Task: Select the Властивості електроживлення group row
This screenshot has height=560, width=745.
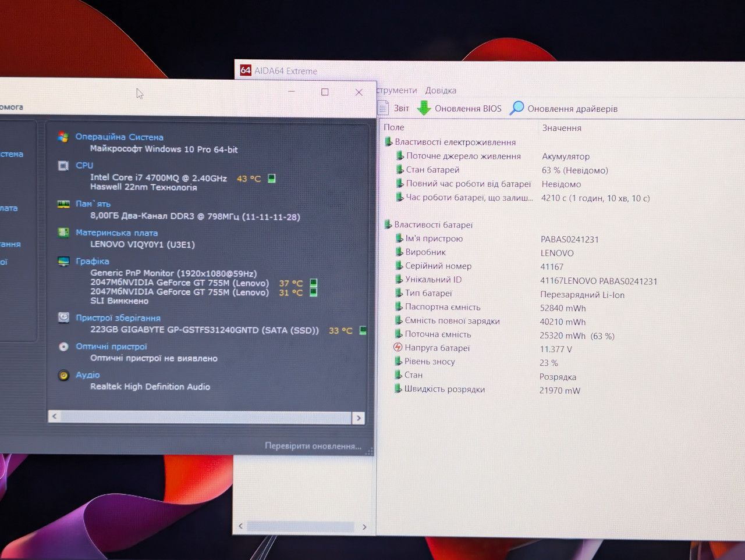Action: pos(449,142)
